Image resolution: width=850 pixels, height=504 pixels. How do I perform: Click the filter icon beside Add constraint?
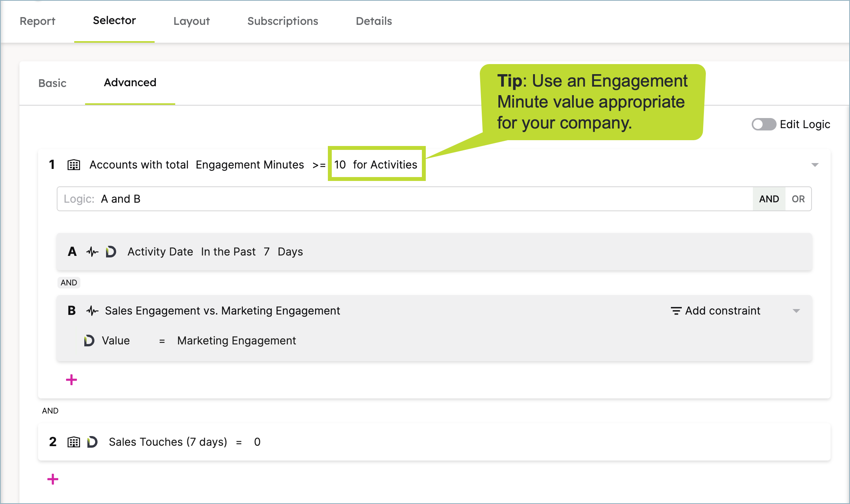[676, 311]
